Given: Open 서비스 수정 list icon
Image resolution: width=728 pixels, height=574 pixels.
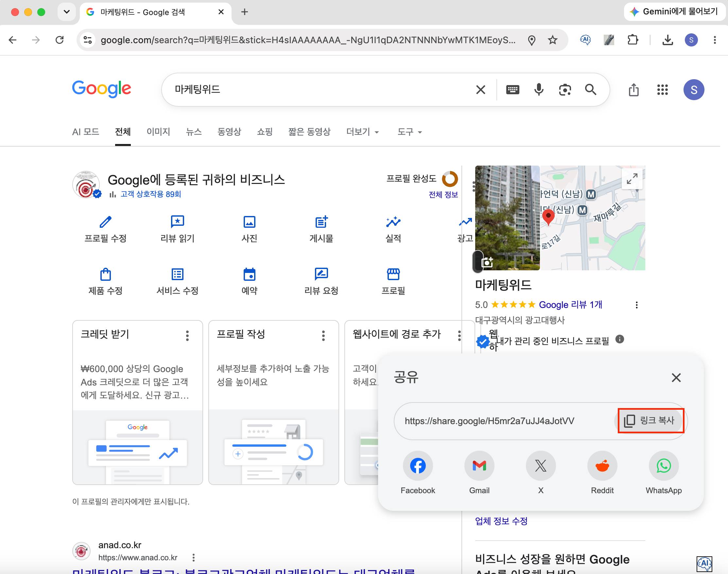Looking at the screenshot, I should pyautogui.click(x=177, y=274).
